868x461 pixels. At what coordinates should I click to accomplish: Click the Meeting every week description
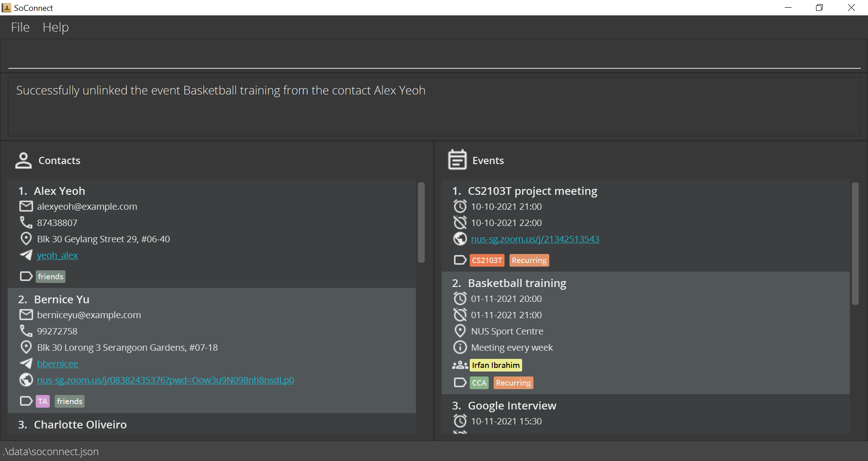point(512,348)
